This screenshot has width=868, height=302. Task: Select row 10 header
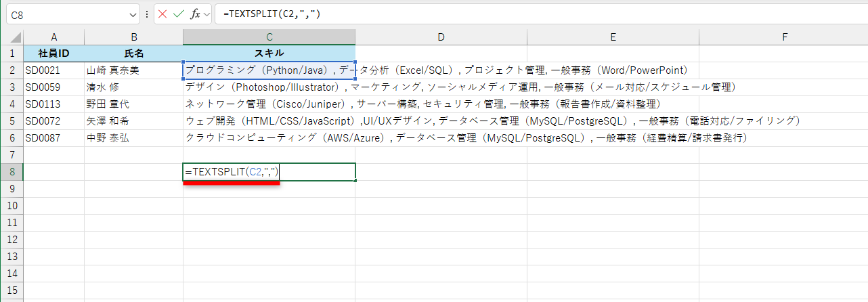(x=12, y=206)
